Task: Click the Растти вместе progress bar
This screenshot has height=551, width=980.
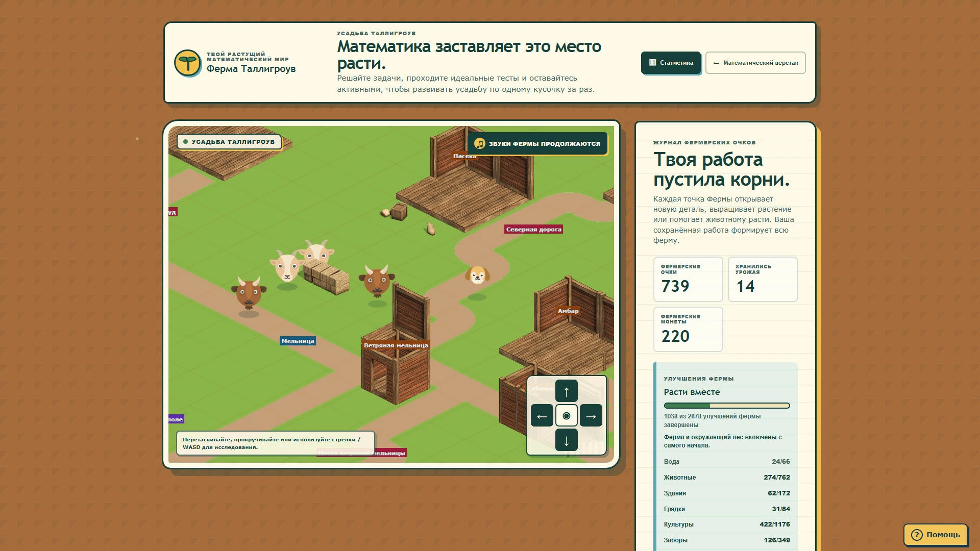Action: 727,406
